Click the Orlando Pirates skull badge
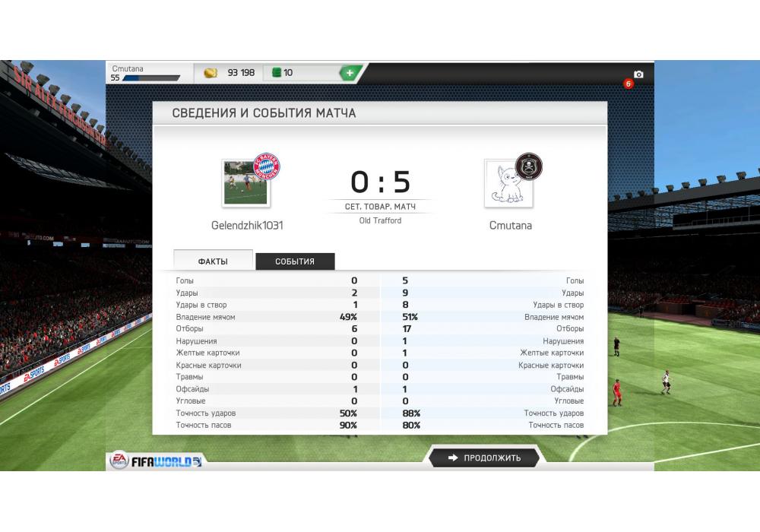Image resolution: width=760 pixels, height=532 pixels. [528, 166]
